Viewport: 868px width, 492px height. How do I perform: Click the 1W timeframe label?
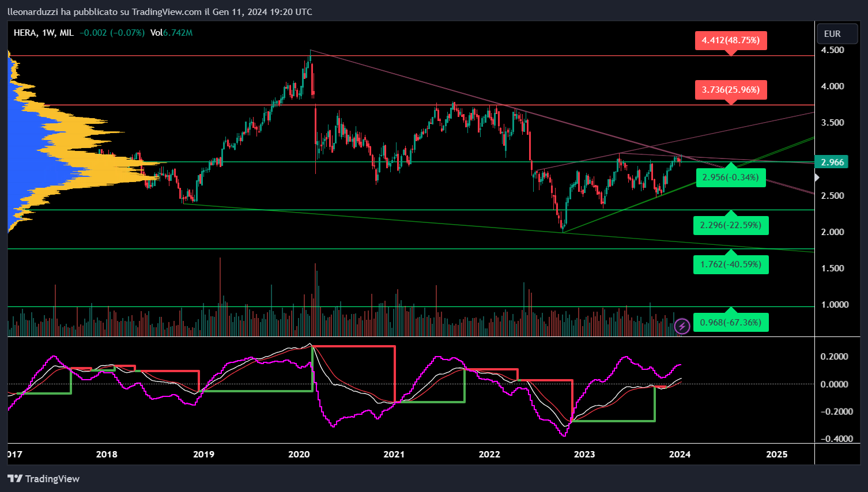(x=48, y=33)
